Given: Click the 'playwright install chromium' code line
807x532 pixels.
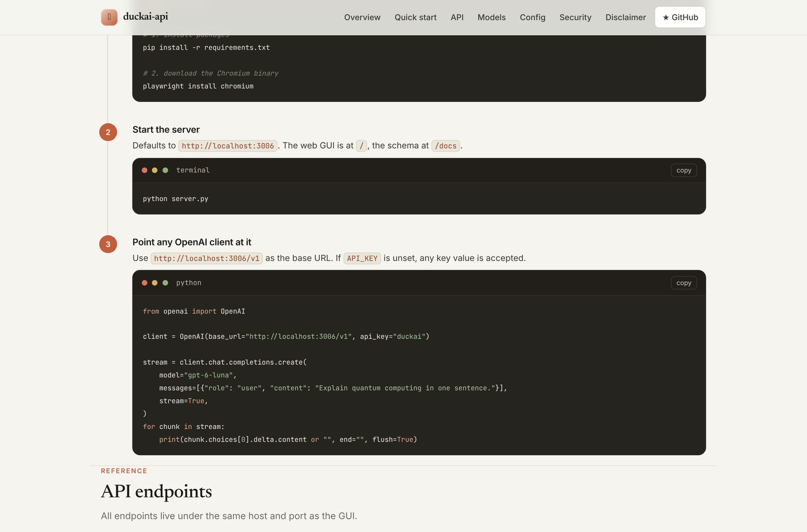Looking at the screenshot, I should [x=198, y=86].
